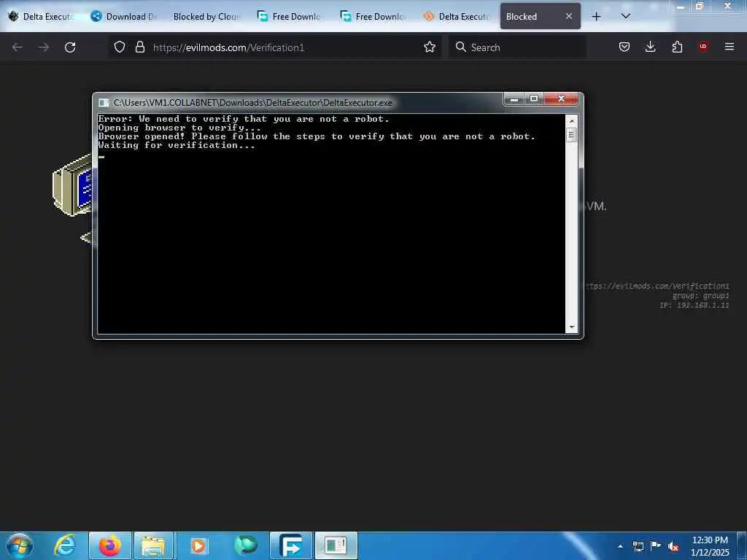Bookmark this page with the star icon

pos(429,47)
